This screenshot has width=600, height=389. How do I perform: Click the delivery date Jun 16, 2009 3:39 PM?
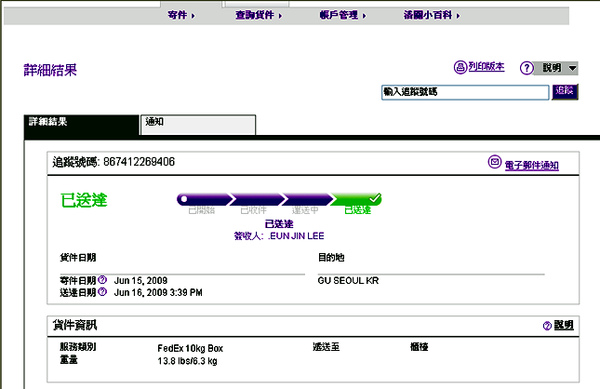158,293
